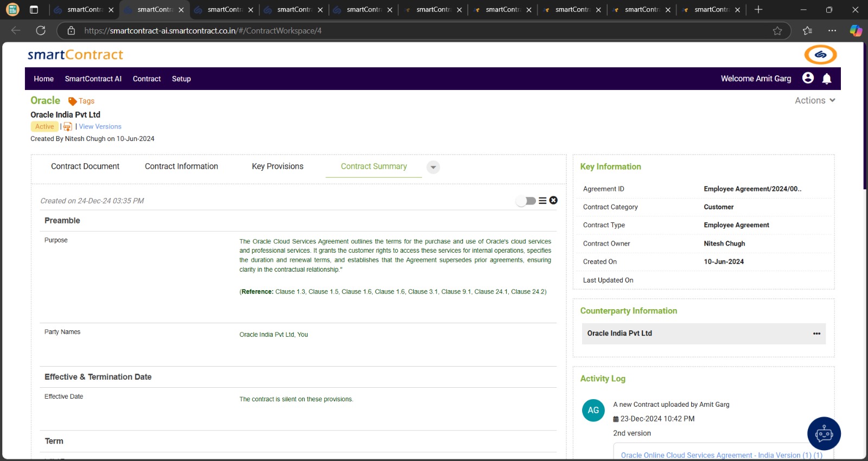Expand the Actions dropdown
Image resolution: width=868 pixels, height=461 pixels.
tap(815, 100)
